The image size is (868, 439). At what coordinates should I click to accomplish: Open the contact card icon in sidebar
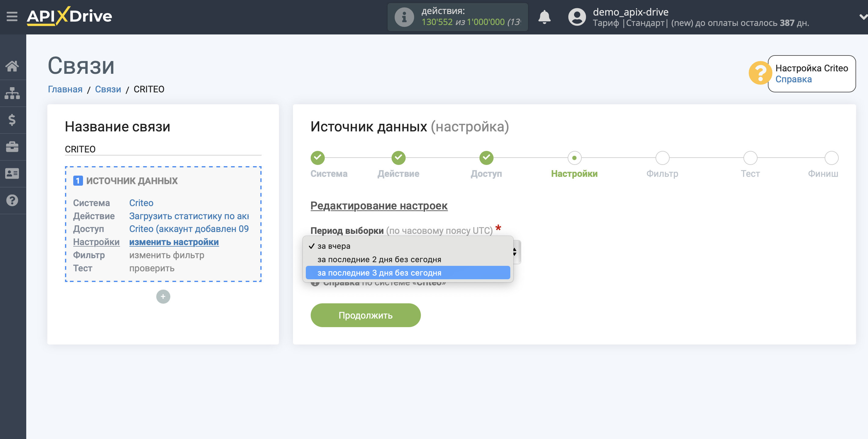13,173
